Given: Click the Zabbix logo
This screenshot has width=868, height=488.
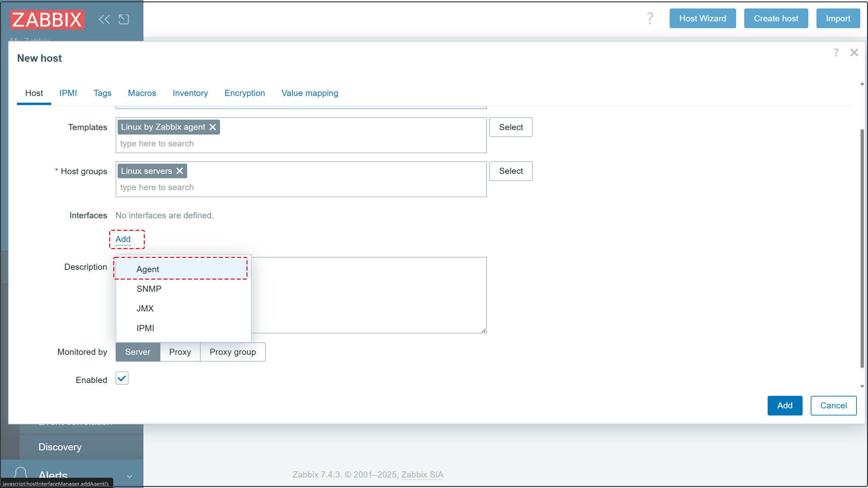Looking at the screenshot, I should coord(47,19).
